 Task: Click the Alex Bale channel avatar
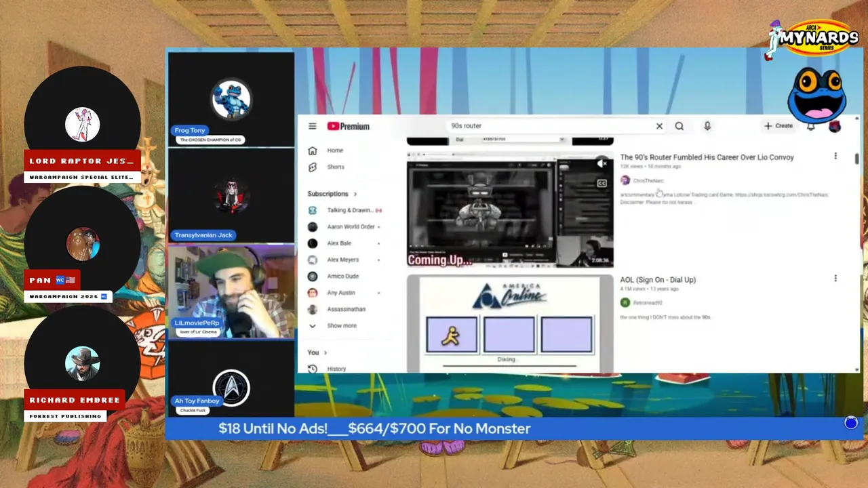point(312,243)
